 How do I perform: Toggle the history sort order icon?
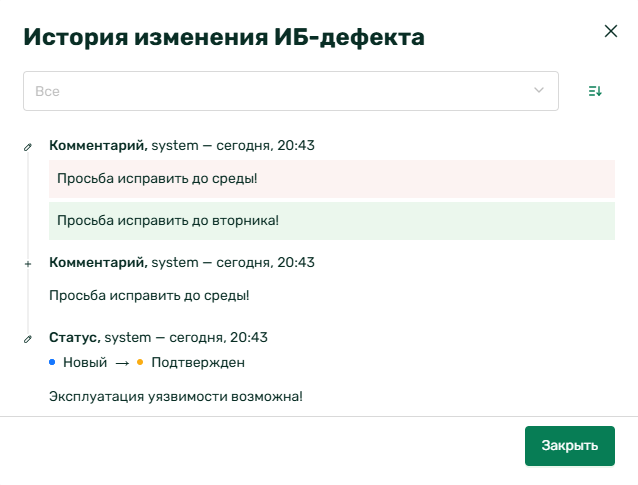coord(595,91)
